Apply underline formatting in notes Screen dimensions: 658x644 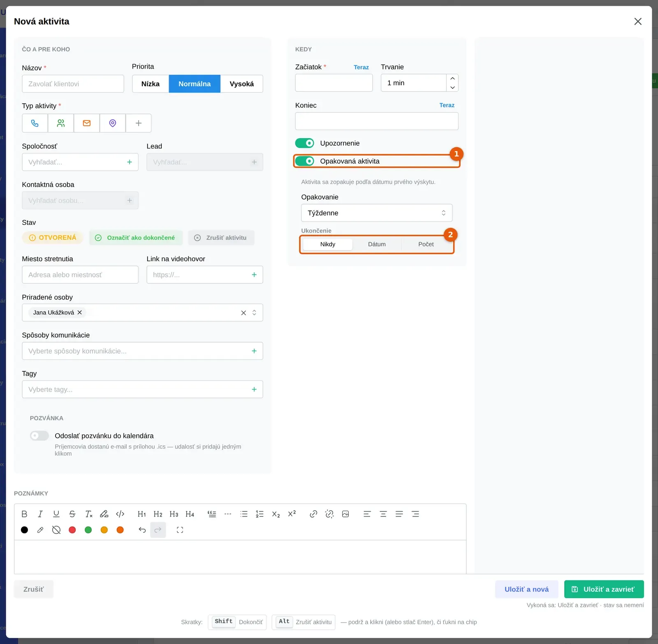pos(56,514)
